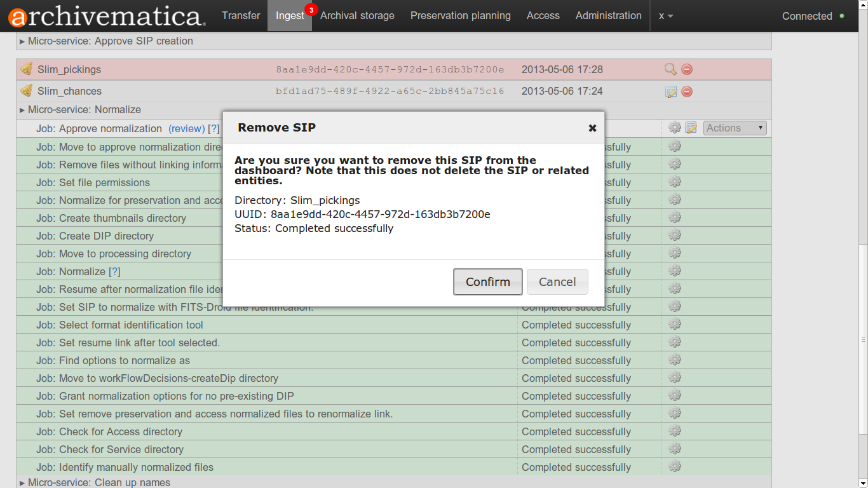Expand Micro-service: Clean up names
868x488 pixels.
[98, 482]
